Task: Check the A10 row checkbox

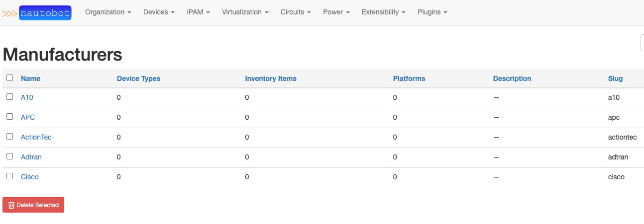Action: click(10, 97)
